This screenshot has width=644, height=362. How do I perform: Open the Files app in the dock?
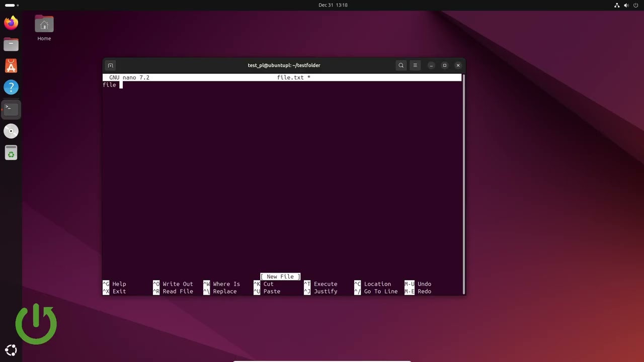click(x=11, y=44)
